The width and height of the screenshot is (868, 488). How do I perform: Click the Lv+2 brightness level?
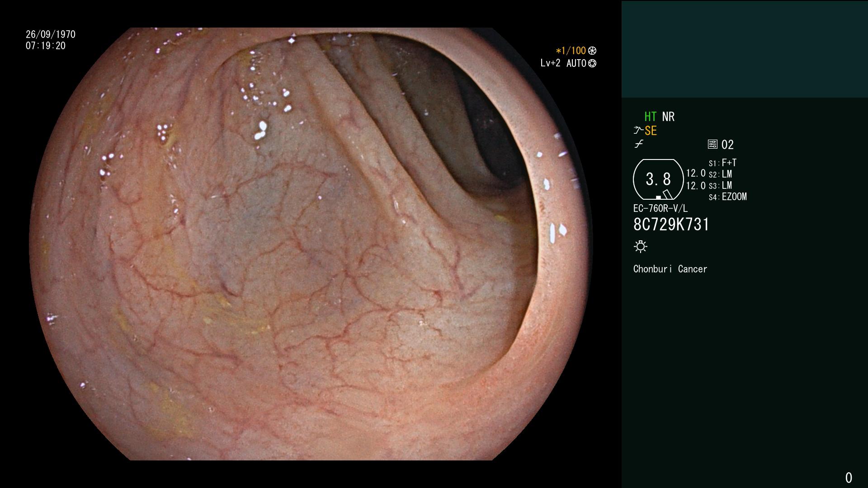[x=550, y=63]
